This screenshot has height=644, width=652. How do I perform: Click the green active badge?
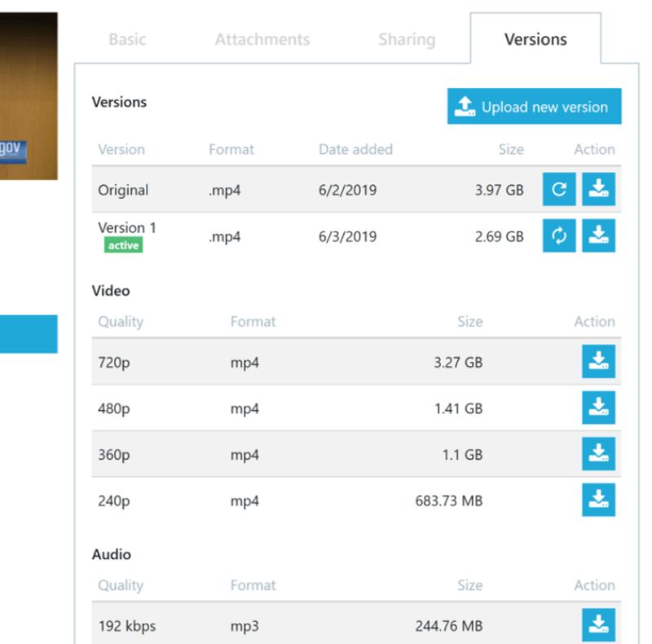123,245
